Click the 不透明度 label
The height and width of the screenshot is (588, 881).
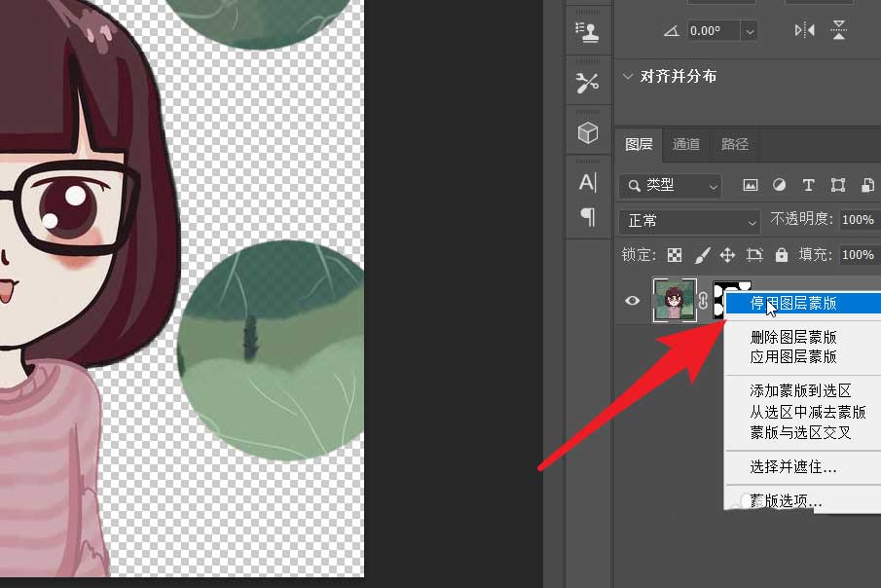coord(801,219)
